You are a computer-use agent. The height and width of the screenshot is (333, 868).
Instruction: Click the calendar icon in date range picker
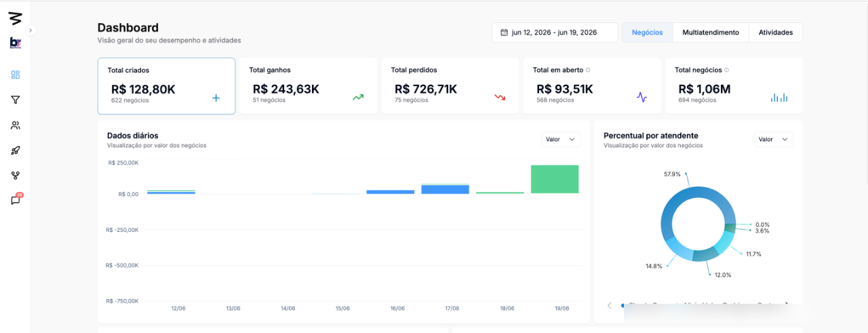tap(504, 33)
